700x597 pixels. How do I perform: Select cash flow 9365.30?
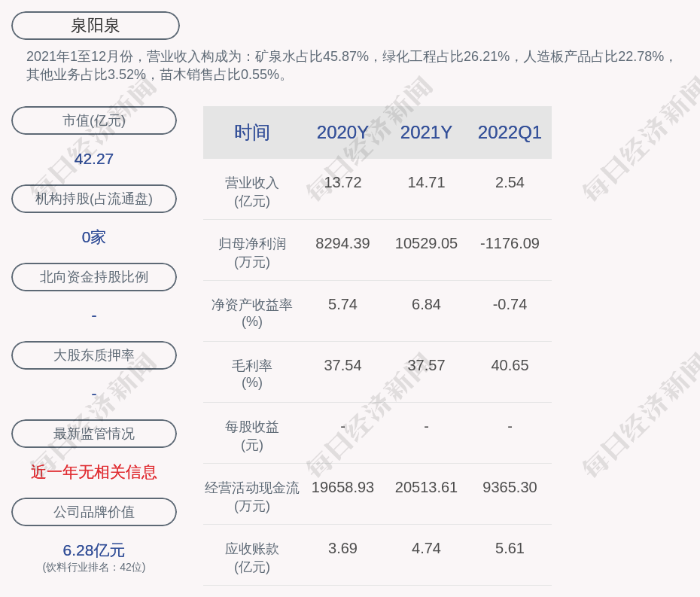pos(510,487)
